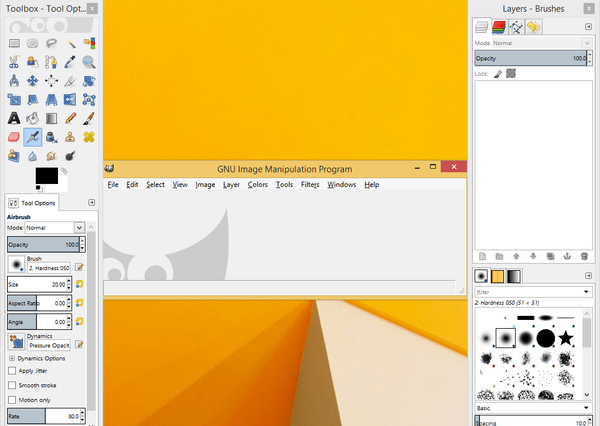Open the Basic brush tag dropdown

tap(586, 408)
